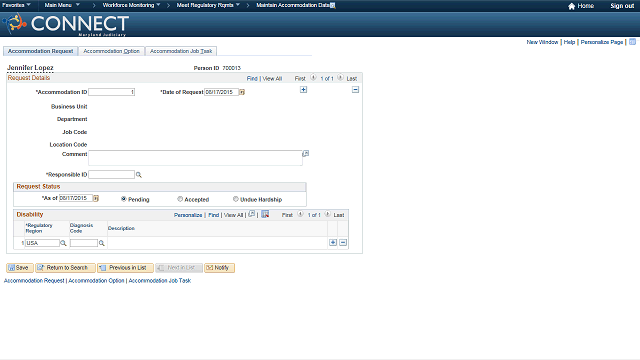
Task: Look up Regulatory Region value
Action: click(63, 243)
